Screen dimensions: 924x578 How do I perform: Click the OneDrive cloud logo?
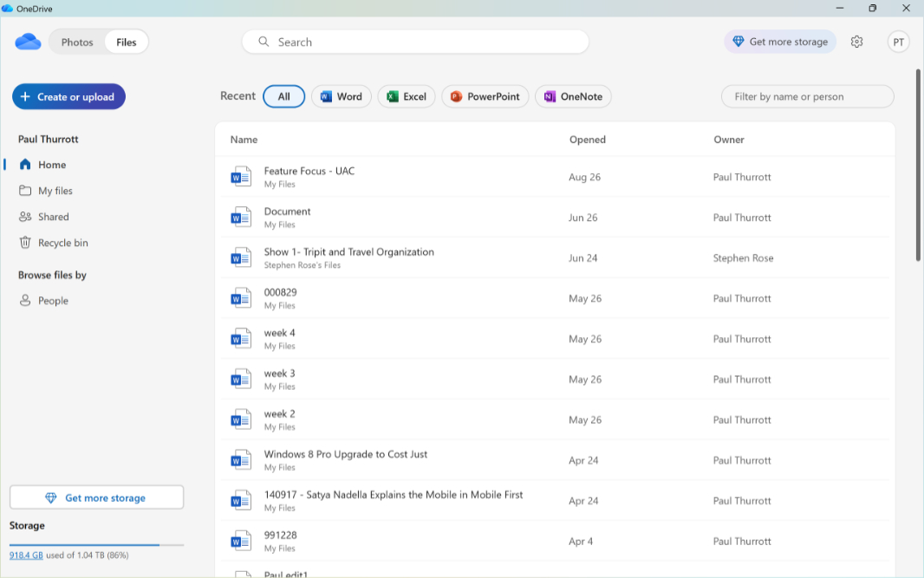point(28,42)
